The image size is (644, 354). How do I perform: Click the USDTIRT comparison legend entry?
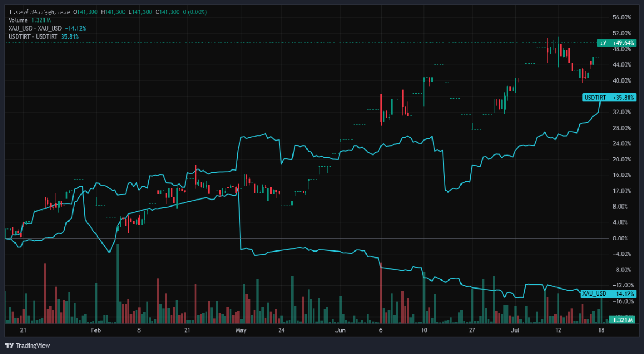[44, 36]
